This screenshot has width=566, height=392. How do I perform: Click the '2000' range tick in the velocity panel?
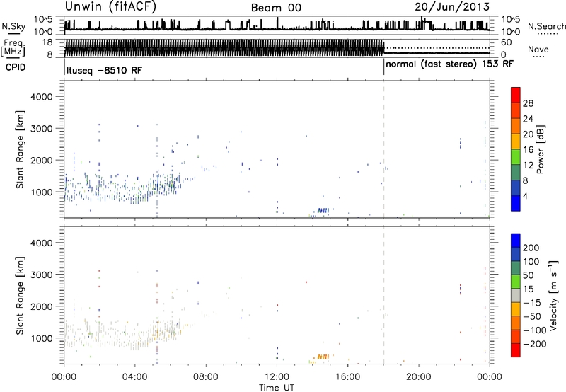(x=42, y=306)
